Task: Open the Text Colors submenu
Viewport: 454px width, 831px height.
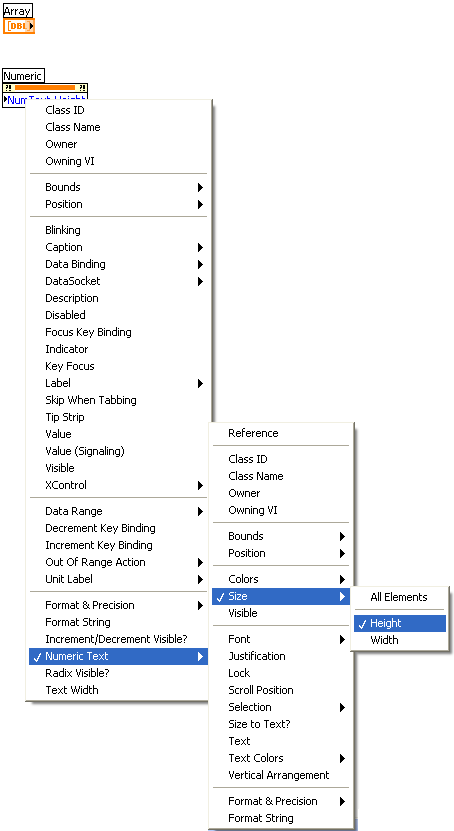Action: pyautogui.click(x=281, y=758)
